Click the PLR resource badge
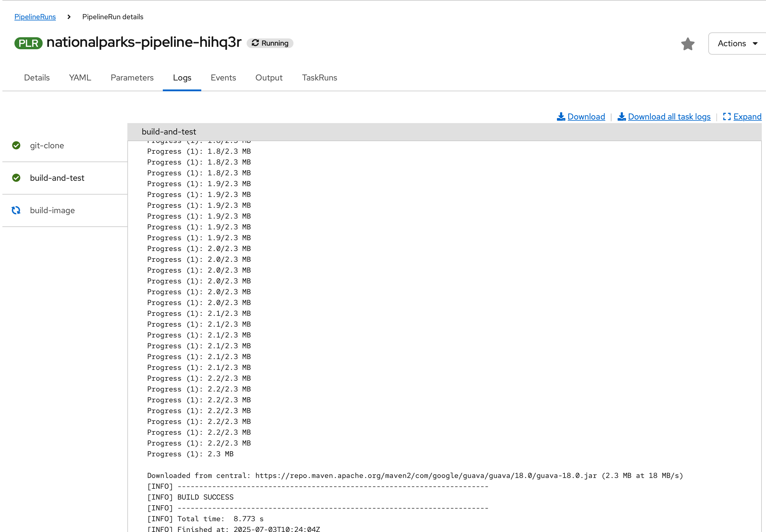Viewport: 766px width, 532px height. click(x=28, y=43)
